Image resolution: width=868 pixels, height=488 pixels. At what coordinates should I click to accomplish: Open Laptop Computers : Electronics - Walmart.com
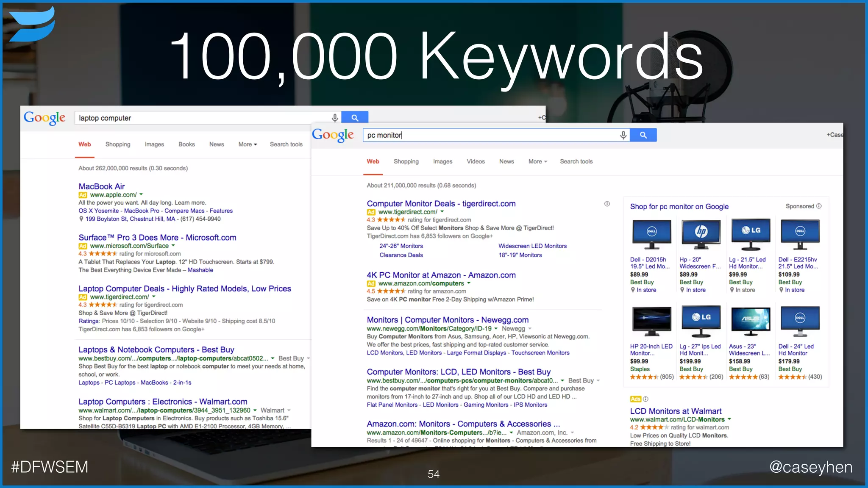coord(163,402)
